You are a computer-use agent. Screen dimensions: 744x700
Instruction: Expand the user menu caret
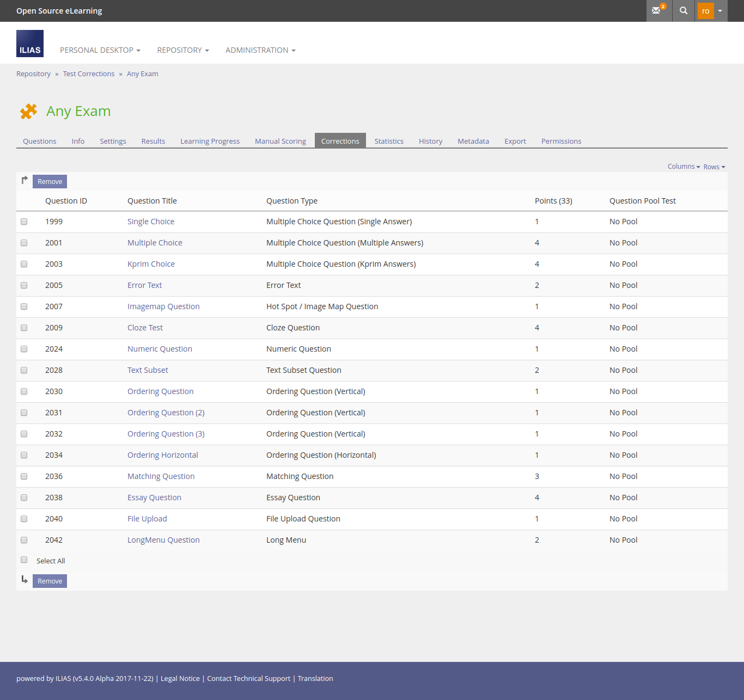720,11
